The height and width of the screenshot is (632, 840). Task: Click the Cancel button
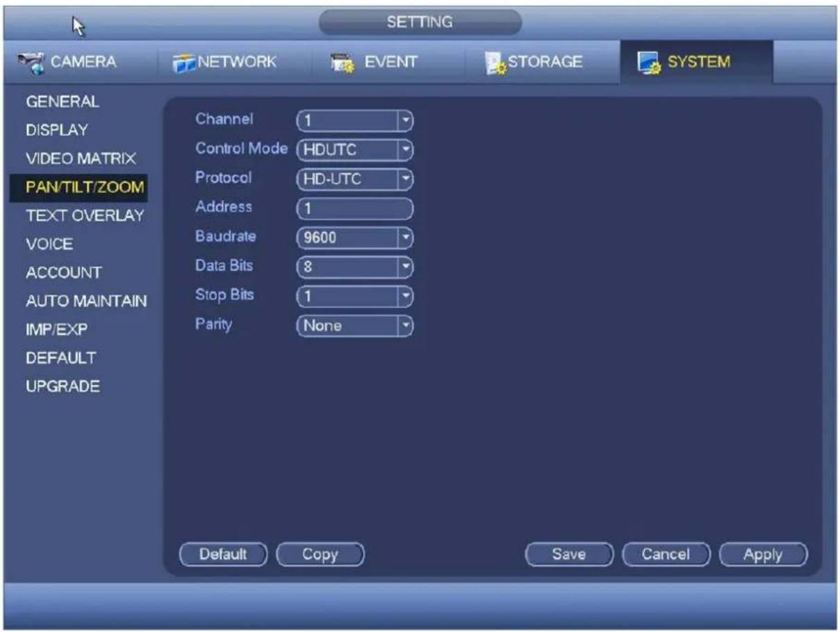[x=666, y=554]
